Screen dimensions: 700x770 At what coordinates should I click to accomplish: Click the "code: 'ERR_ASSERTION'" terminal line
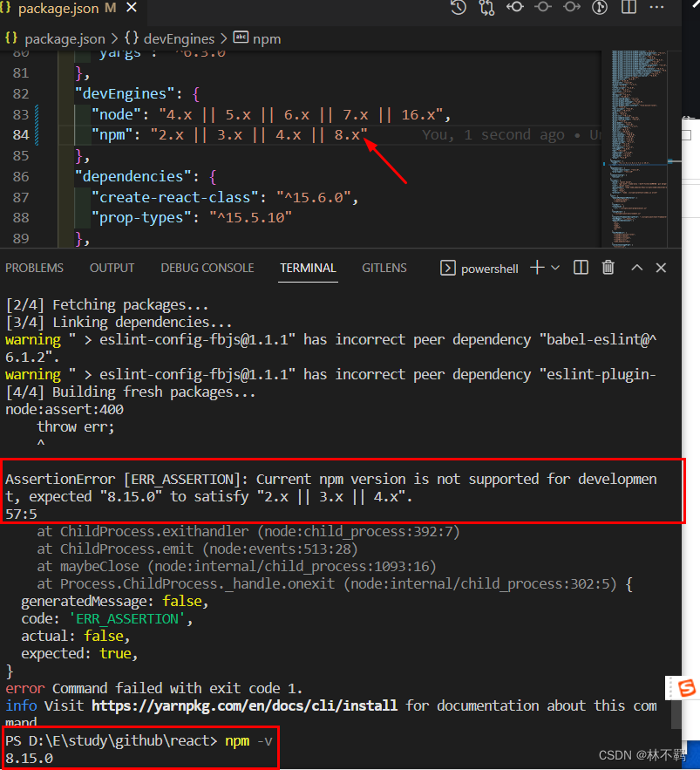pyautogui.click(x=107, y=619)
